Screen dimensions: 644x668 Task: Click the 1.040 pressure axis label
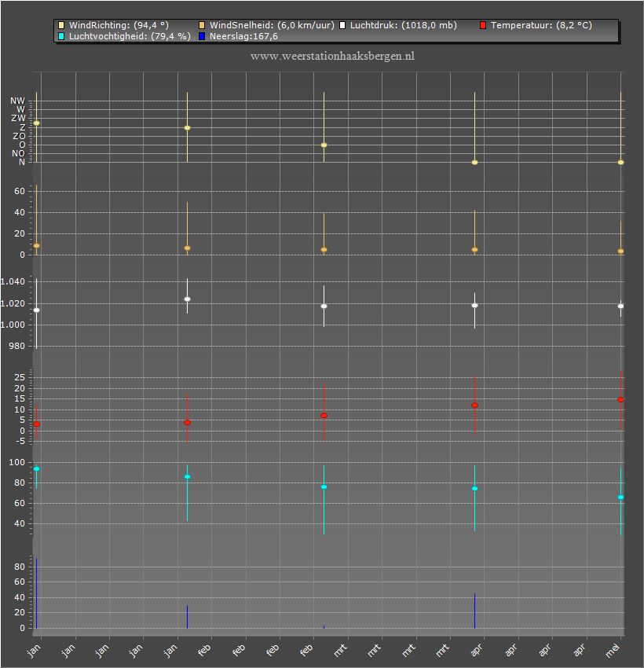click(x=13, y=281)
